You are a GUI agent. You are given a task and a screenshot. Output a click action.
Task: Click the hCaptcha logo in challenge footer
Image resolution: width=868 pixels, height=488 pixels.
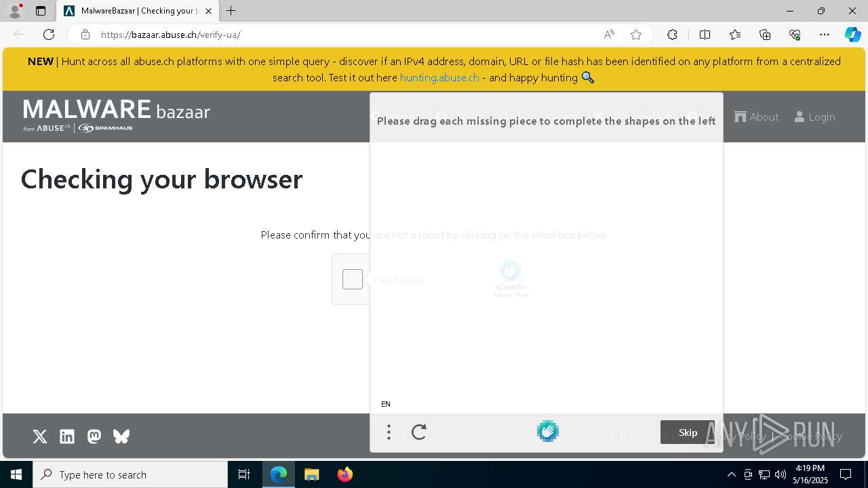[548, 431]
